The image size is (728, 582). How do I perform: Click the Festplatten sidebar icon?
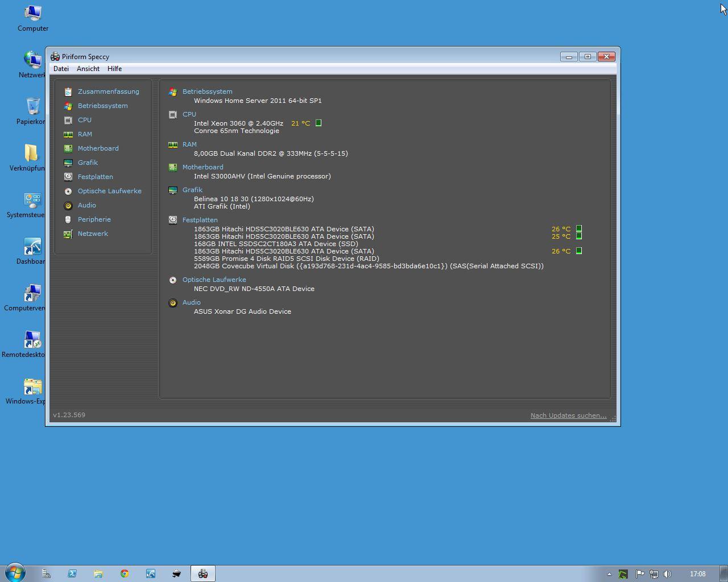[68, 177]
